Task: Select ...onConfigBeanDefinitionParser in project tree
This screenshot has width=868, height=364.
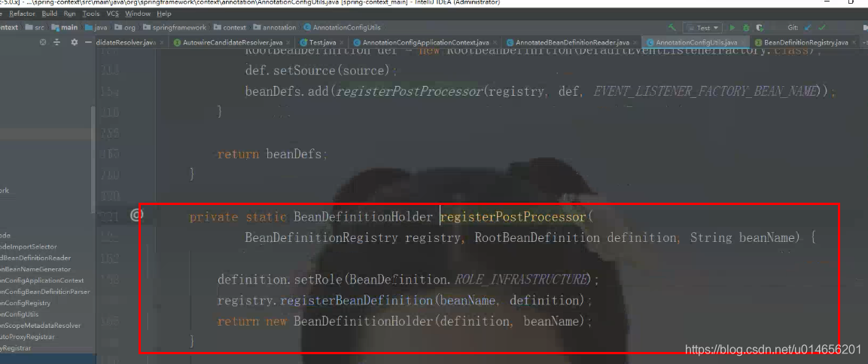Action: click(44, 292)
